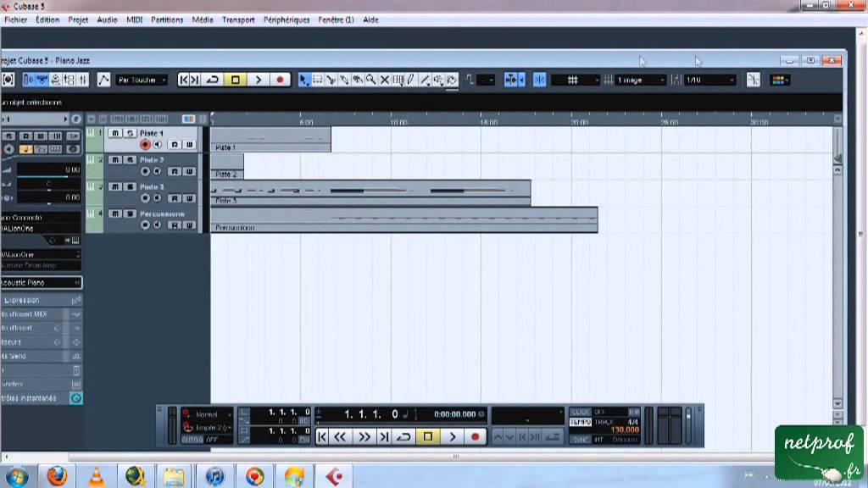Click Play in the top toolbar

258,80
